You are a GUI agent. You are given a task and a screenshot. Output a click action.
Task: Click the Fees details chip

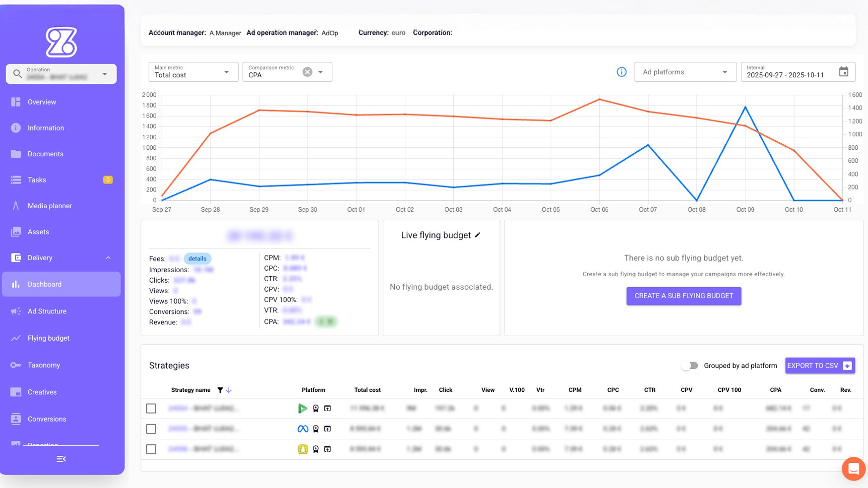197,258
